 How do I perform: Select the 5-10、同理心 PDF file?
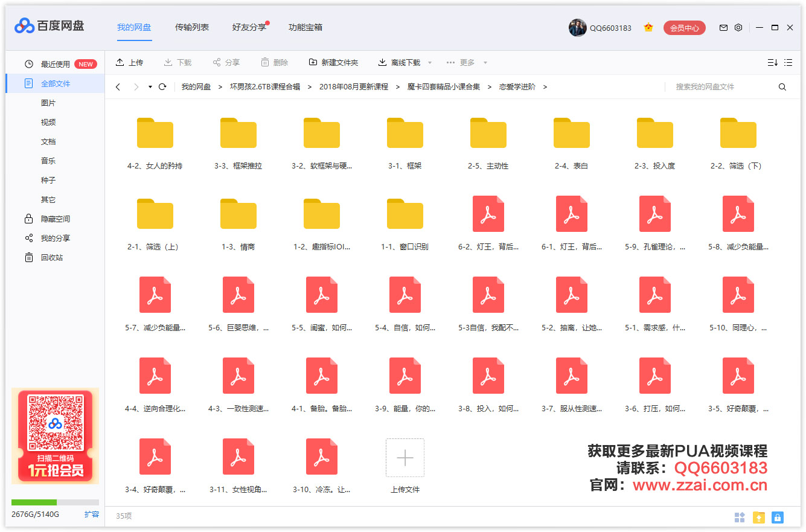[x=738, y=295]
